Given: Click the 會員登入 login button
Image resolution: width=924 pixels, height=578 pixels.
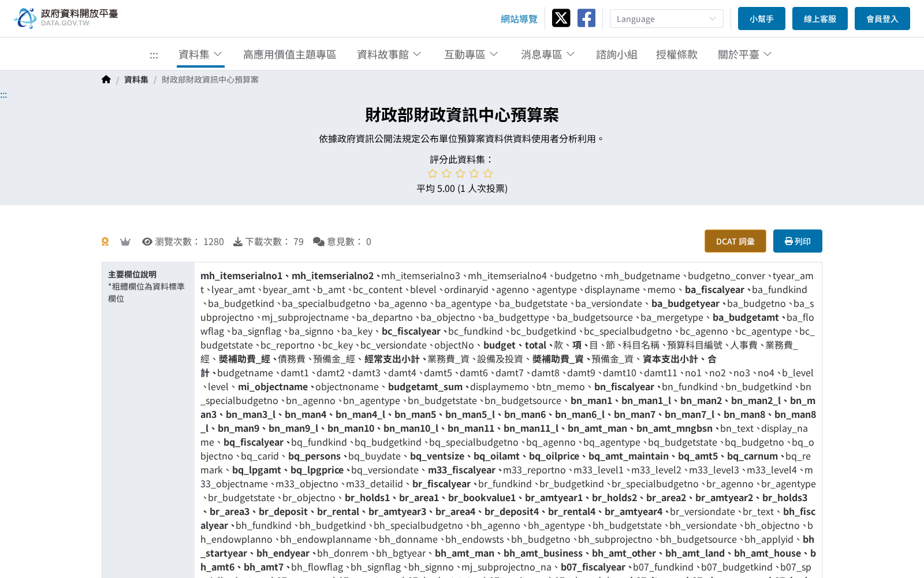Looking at the screenshot, I should [x=882, y=18].
